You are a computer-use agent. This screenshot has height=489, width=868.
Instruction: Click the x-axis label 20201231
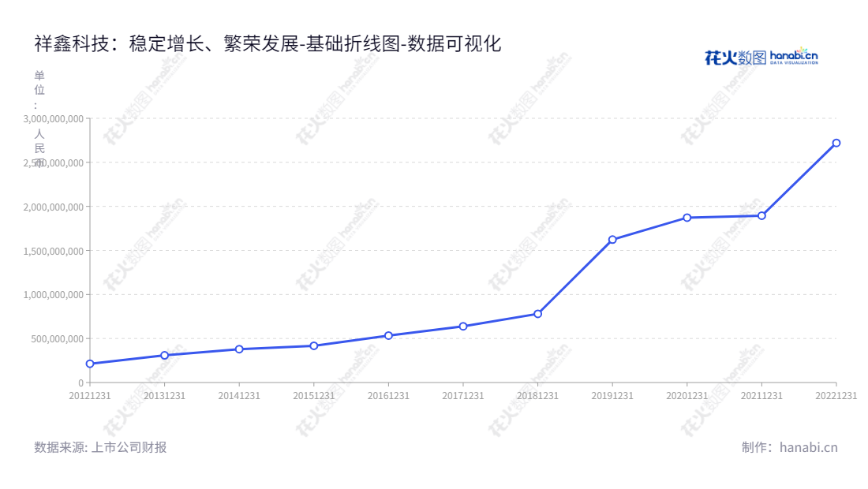pos(687,395)
